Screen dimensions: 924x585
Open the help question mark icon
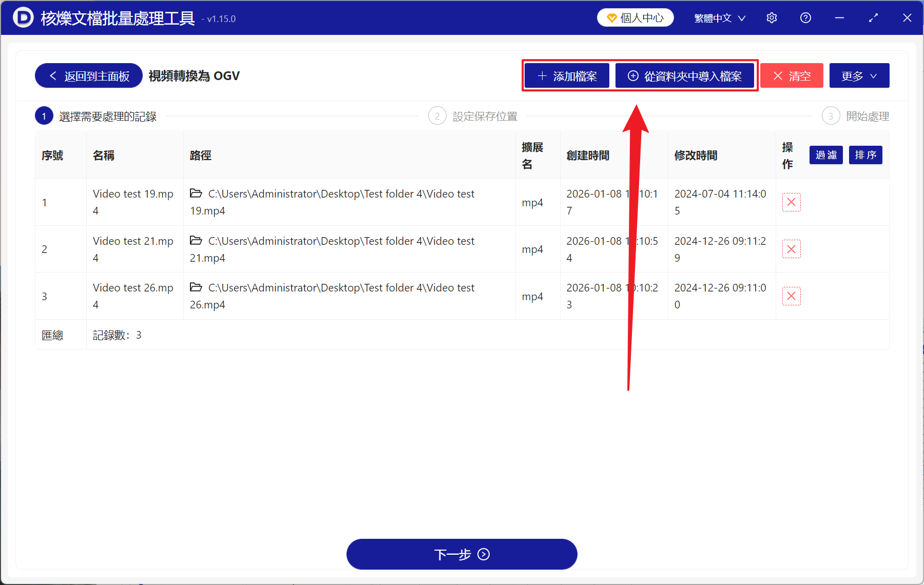pos(805,17)
